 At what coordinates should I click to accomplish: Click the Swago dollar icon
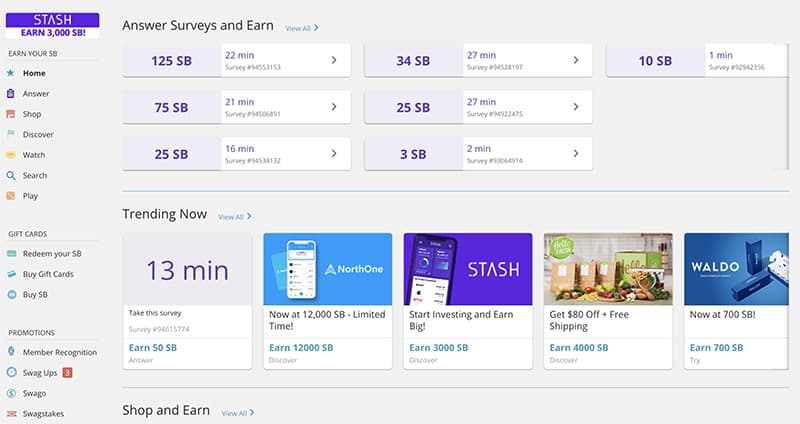coord(11,393)
